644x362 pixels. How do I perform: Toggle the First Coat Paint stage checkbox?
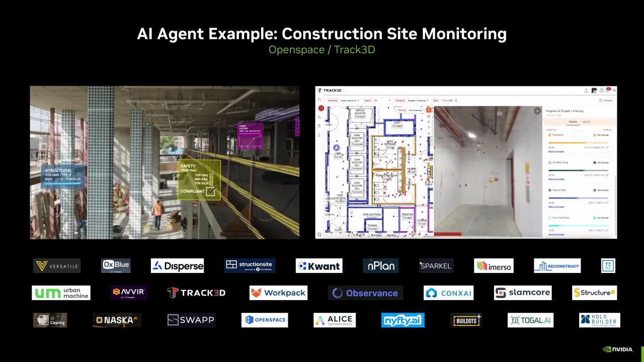tap(550, 218)
